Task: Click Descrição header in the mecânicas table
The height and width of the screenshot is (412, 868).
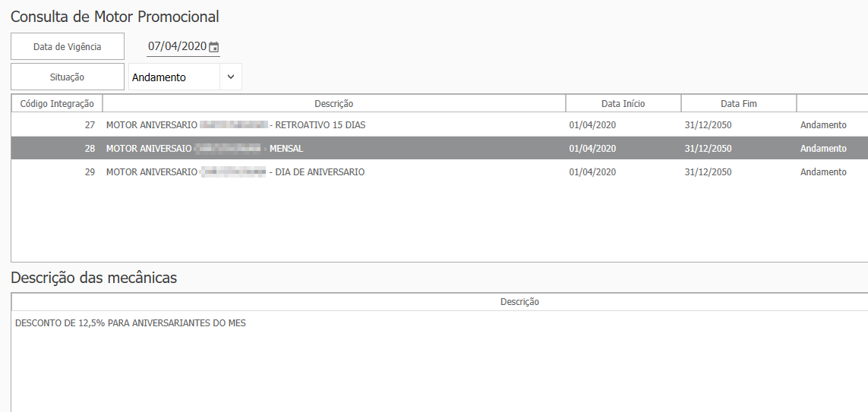Action: [519, 302]
